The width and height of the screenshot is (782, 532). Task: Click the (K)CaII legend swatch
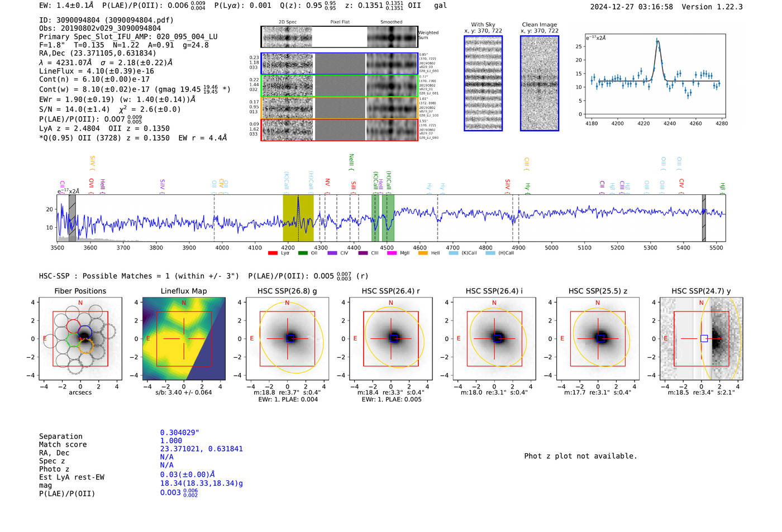tap(454, 253)
